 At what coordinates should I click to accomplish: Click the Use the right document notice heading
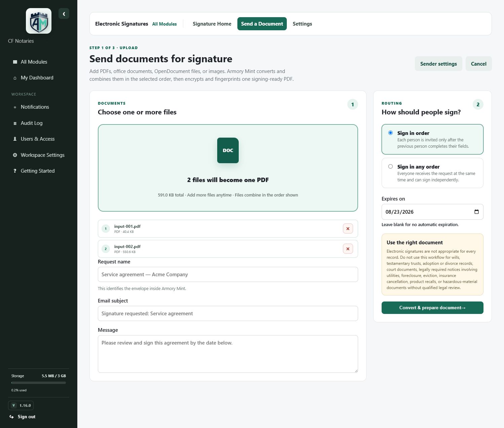(x=415, y=243)
